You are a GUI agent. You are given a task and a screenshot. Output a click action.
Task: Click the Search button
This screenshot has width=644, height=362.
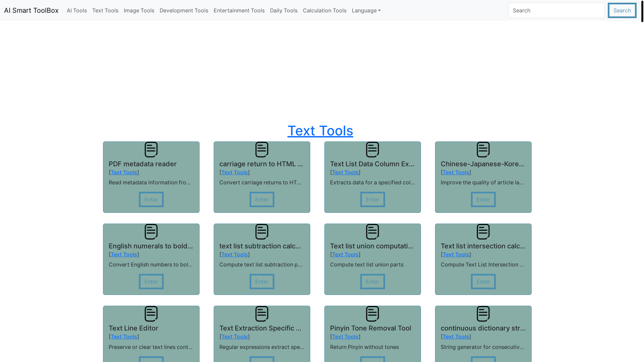(622, 10)
